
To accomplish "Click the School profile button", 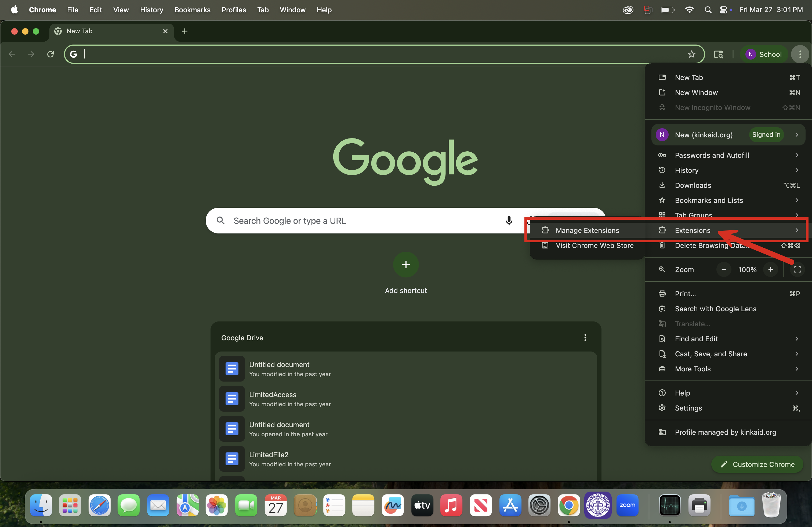I will coord(764,54).
